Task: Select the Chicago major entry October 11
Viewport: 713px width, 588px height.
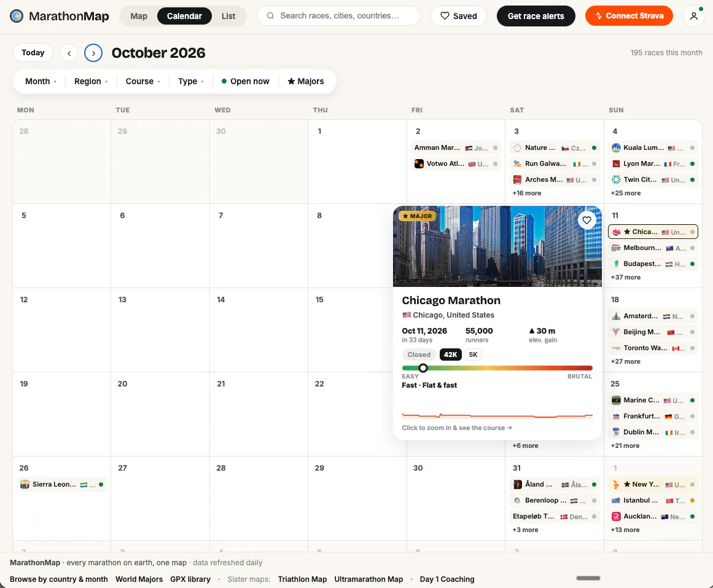Action: point(653,232)
